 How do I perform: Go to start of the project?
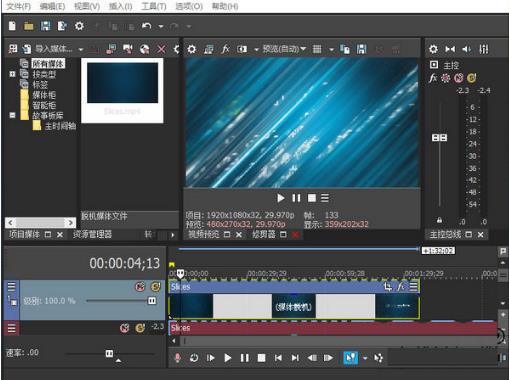pos(278,358)
